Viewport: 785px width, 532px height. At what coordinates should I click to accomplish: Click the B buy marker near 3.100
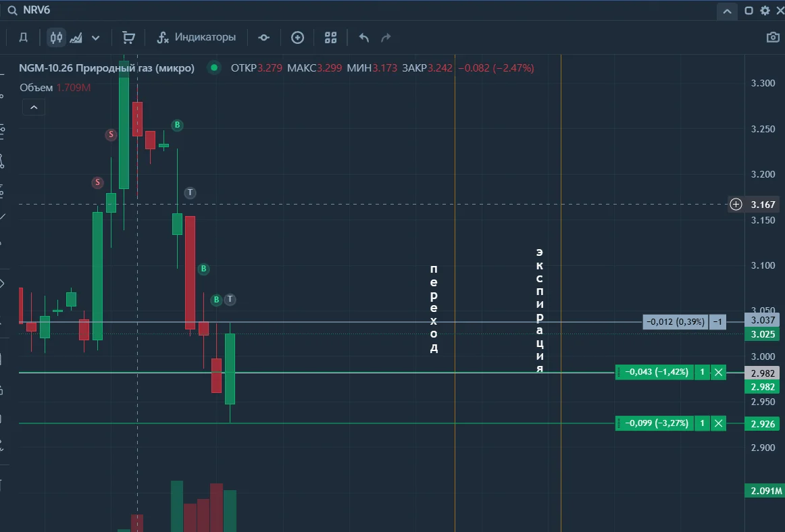[203, 269]
